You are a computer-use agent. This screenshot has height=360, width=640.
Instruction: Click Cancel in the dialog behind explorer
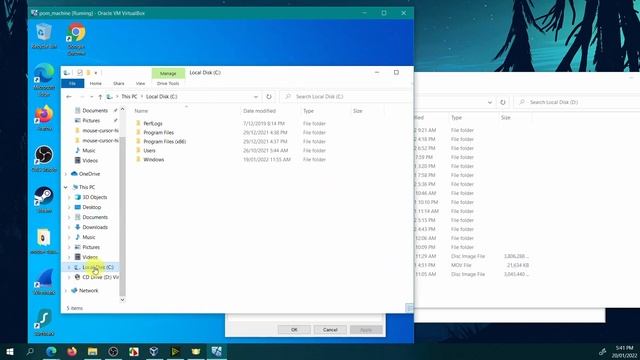[x=330, y=329]
